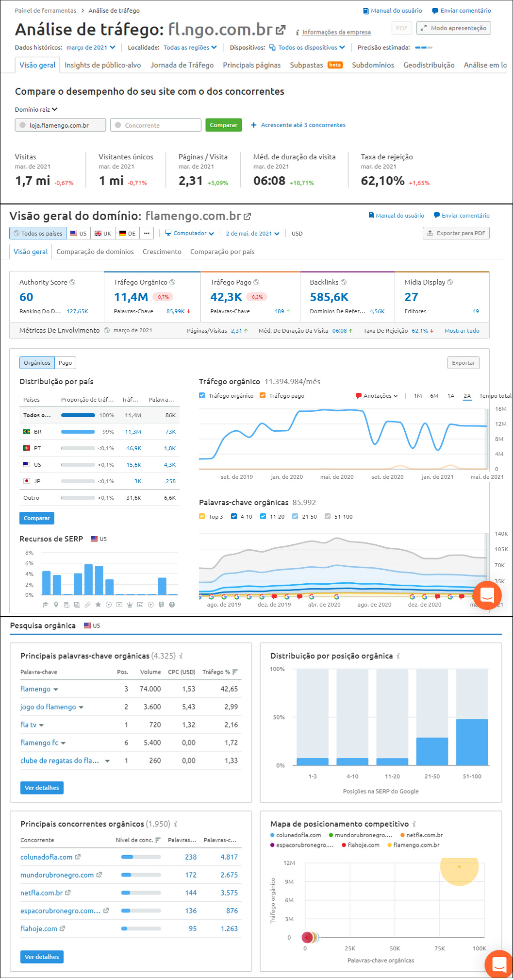Open the mundorubronegro.com competitor link
The height and width of the screenshot is (980, 513).
click(x=57, y=875)
